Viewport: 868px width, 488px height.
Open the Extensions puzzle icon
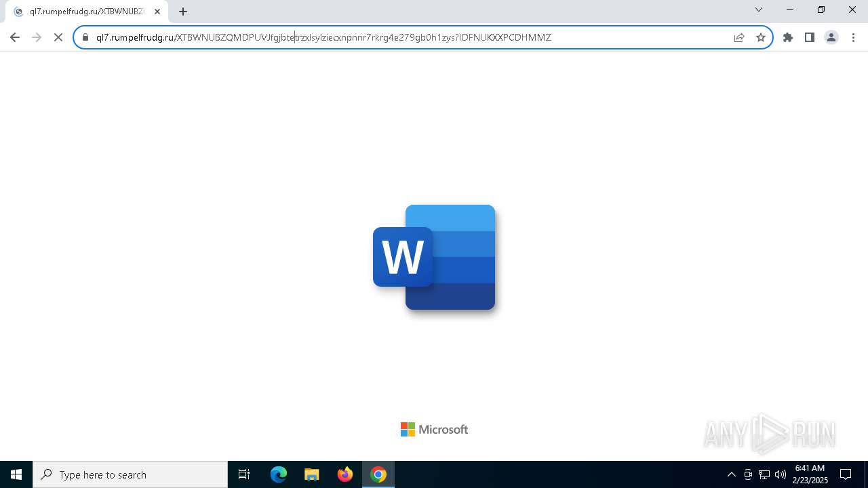788,37
